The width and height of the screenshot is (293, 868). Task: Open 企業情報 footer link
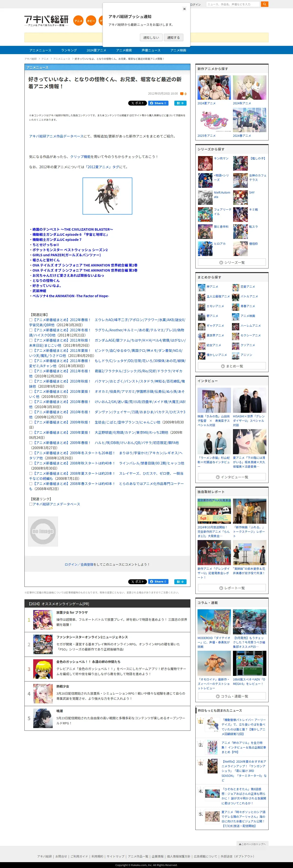click(x=157, y=856)
